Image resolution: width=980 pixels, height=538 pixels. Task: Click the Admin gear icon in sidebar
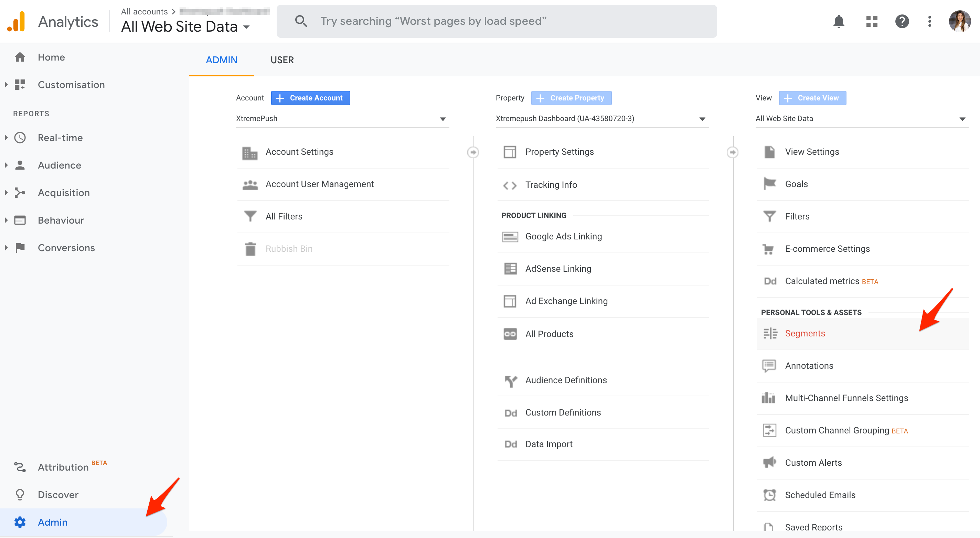(20, 522)
